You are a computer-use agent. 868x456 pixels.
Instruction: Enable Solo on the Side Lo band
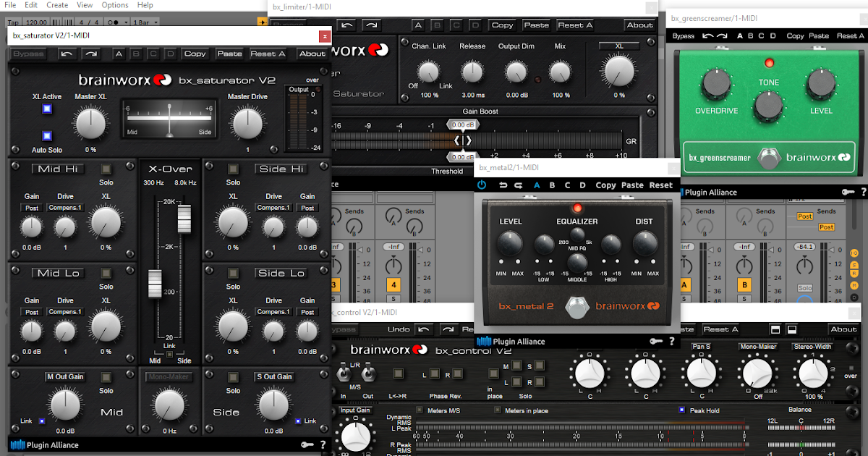tap(233, 273)
